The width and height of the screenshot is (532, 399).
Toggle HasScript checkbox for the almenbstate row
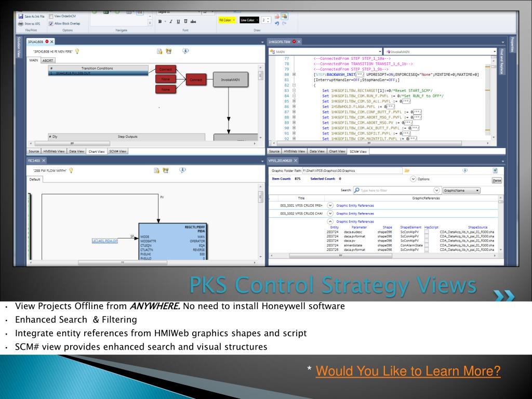click(x=427, y=245)
